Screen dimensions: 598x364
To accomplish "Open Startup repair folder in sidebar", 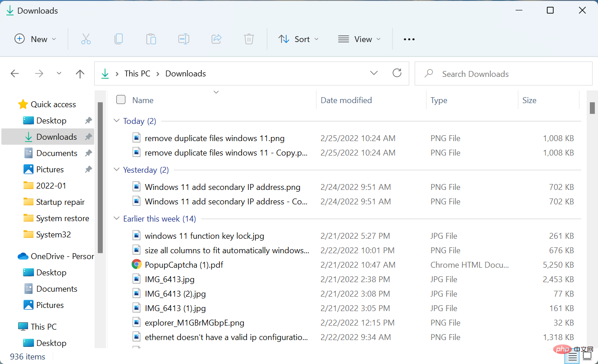I will (x=60, y=202).
